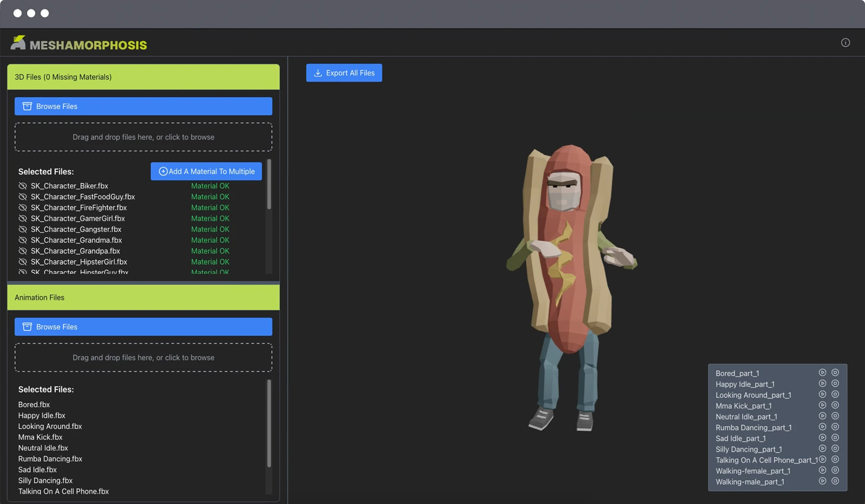Play the Bored_part_1 animation
This screenshot has height=504, width=865.
point(822,373)
